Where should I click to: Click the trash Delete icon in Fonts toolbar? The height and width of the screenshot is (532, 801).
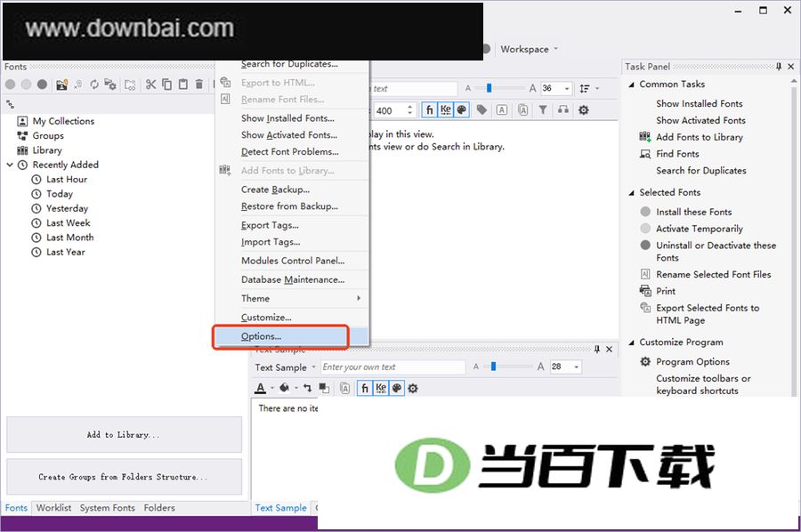[199, 85]
